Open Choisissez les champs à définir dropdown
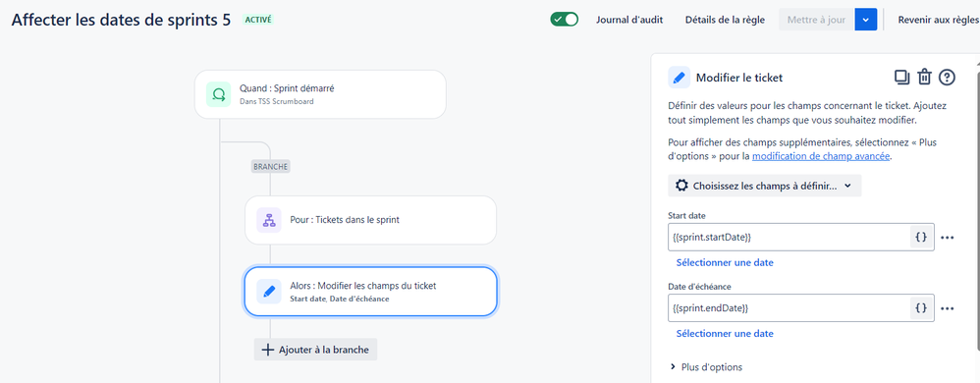Viewport: 980px width, 383px height. pos(764,186)
